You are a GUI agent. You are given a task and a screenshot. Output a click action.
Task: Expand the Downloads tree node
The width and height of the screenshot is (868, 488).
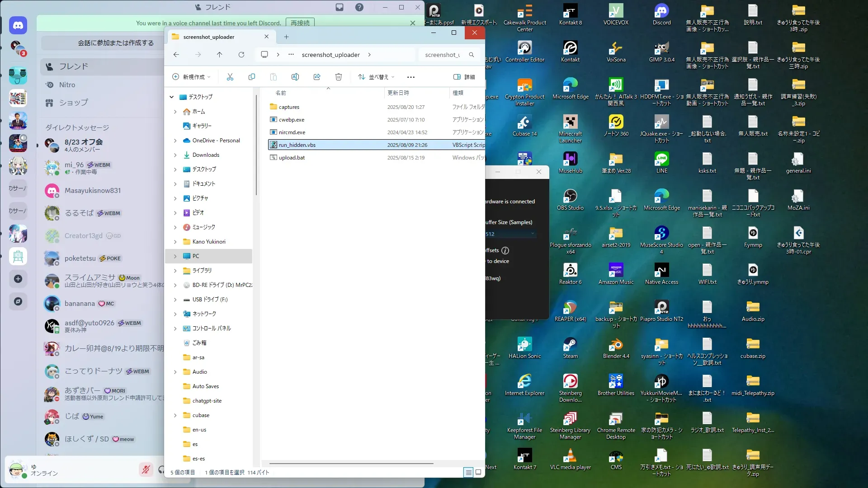click(175, 155)
